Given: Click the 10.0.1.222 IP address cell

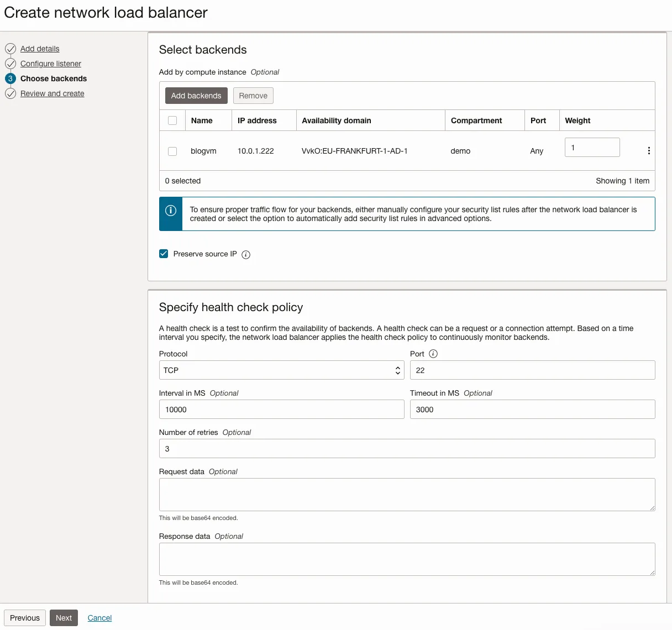Looking at the screenshot, I should click(256, 151).
